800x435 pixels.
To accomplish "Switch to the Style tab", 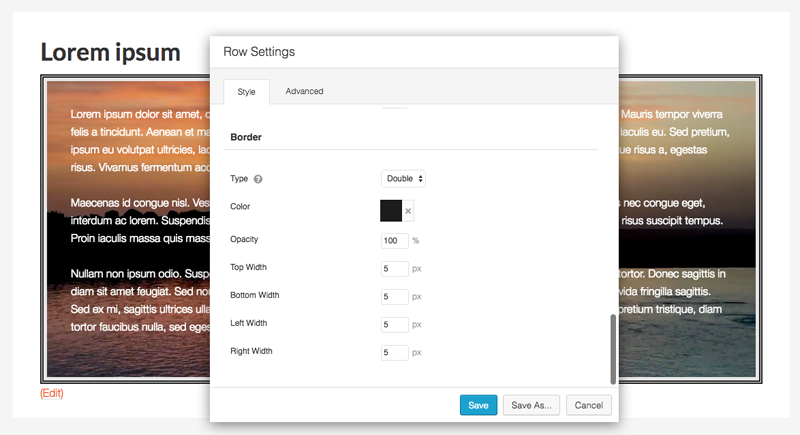I will [246, 92].
